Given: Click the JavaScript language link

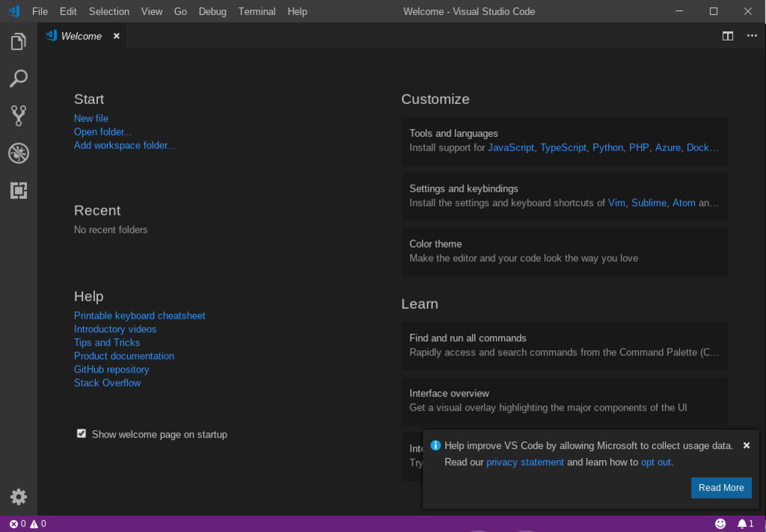Looking at the screenshot, I should 511,147.
